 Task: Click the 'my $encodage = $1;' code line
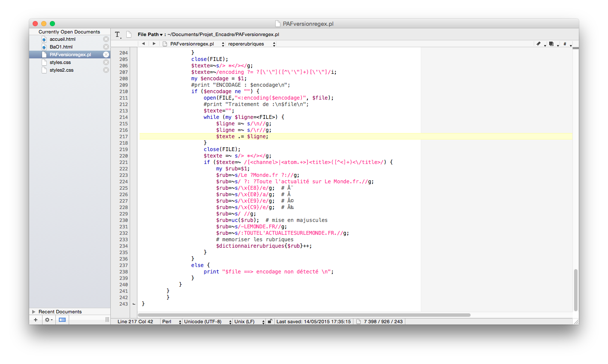219,79
